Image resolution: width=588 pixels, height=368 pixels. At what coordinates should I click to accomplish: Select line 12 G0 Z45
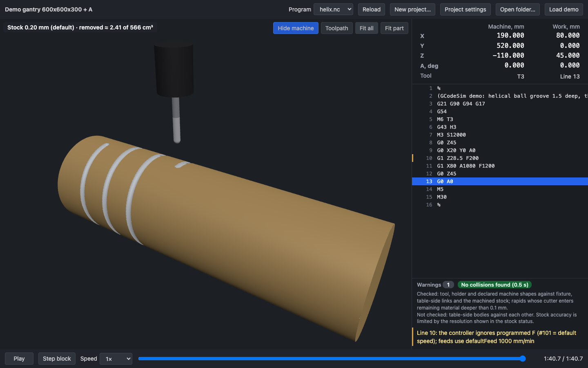tap(500, 174)
